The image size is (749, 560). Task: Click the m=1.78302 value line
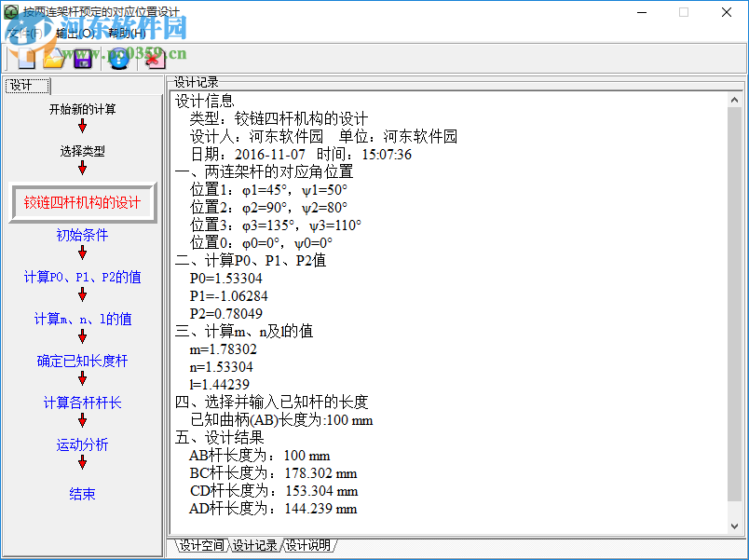pyautogui.click(x=223, y=348)
